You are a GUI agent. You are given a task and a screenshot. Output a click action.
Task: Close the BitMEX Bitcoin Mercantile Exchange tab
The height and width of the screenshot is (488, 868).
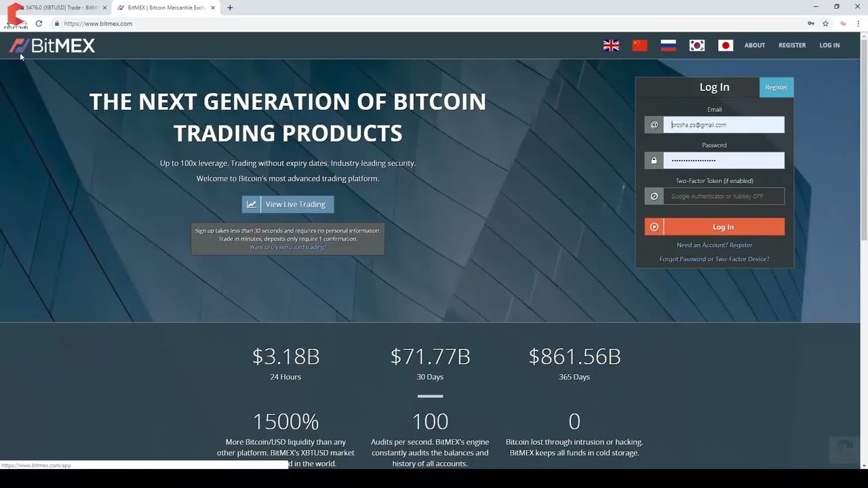(x=212, y=7)
